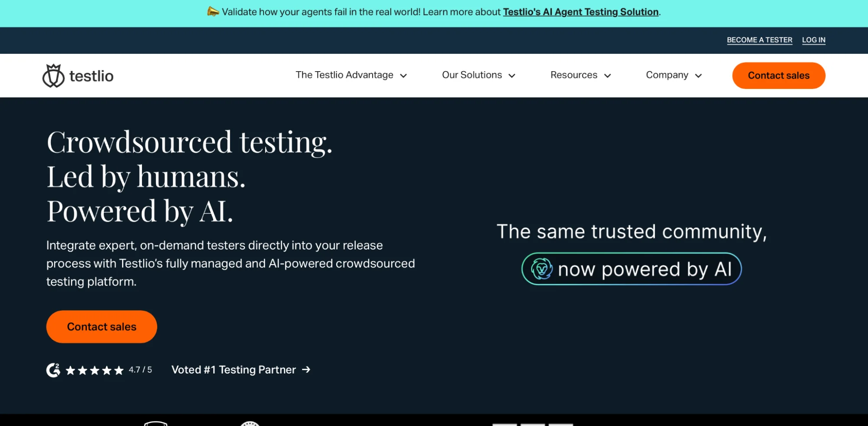Click the '4.7 / 5' rating text
868x426 pixels.
click(x=140, y=370)
